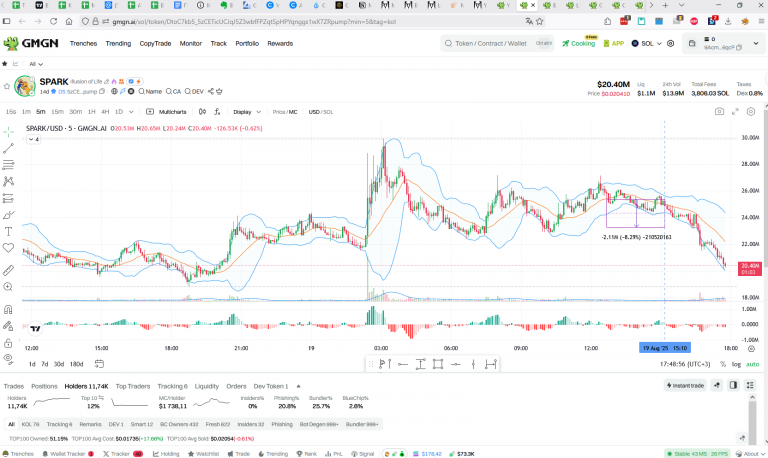
Task: Switch chart to 1m timeframe
Action: tap(26, 112)
